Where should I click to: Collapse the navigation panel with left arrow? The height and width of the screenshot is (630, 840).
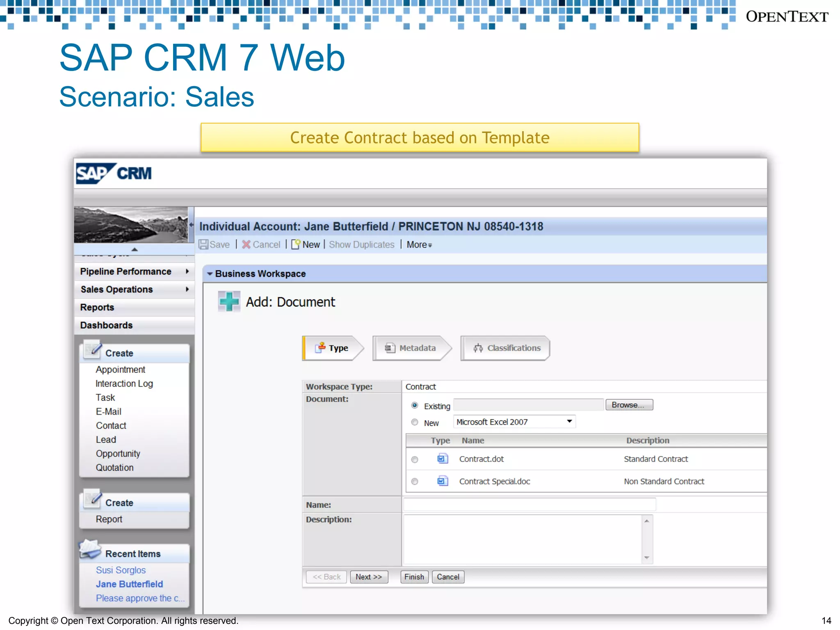click(x=191, y=225)
